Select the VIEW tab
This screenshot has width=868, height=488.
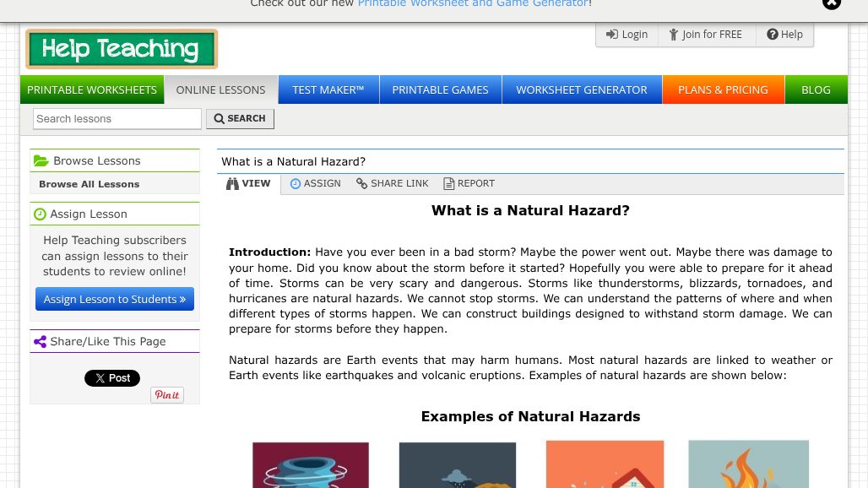(x=248, y=184)
